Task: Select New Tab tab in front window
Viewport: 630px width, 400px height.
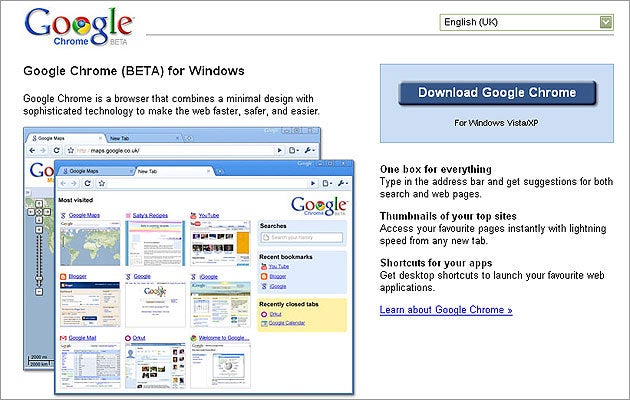Action: click(x=174, y=171)
